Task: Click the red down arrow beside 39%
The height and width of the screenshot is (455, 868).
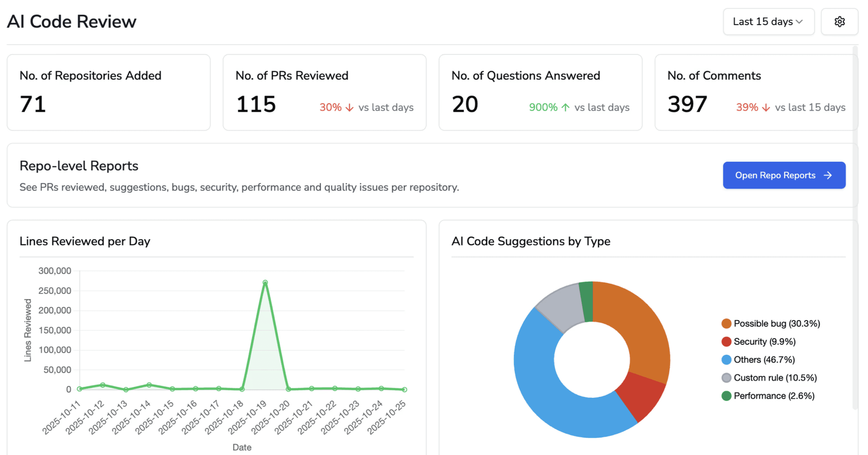Action: tap(766, 107)
